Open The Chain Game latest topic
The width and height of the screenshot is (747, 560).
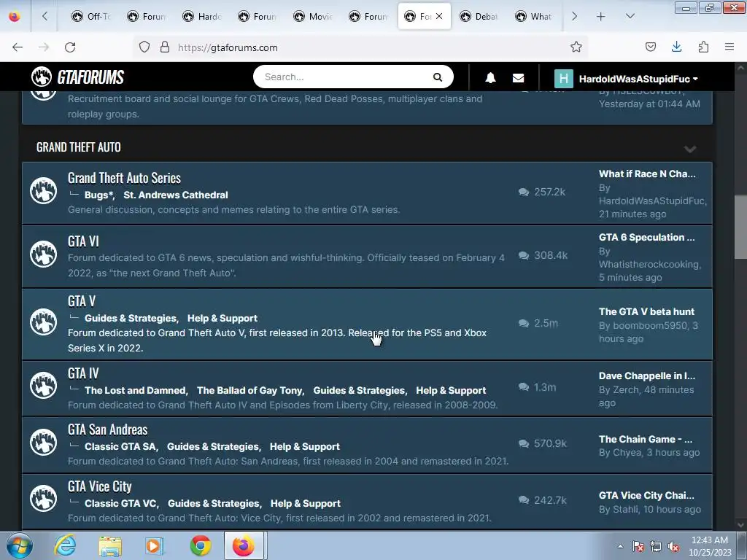[646, 439]
